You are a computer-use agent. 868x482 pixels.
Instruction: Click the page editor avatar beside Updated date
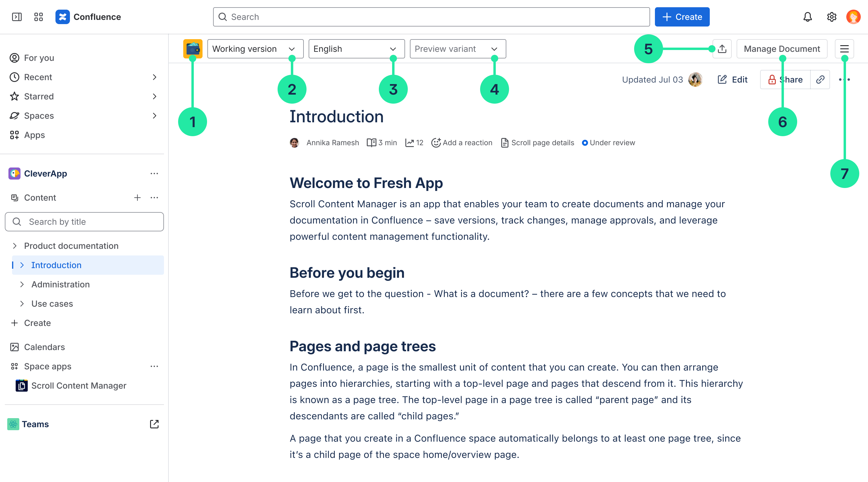pyautogui.click(x=696, y=80)
